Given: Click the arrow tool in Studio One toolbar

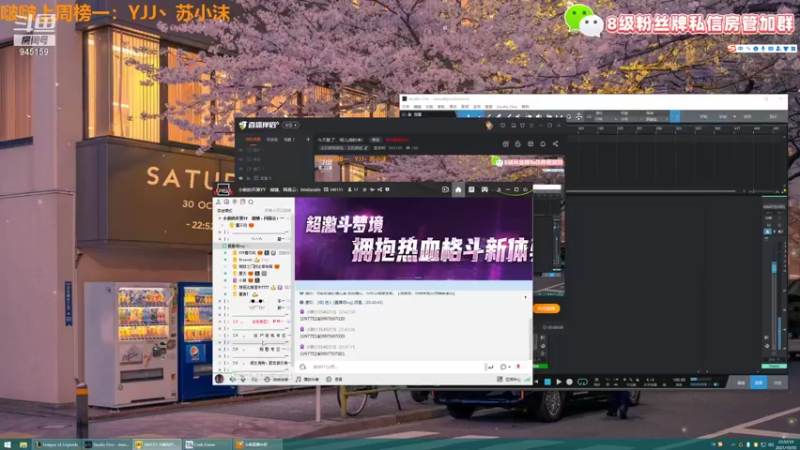Looking at the screenshot, I should pos(468,117).
